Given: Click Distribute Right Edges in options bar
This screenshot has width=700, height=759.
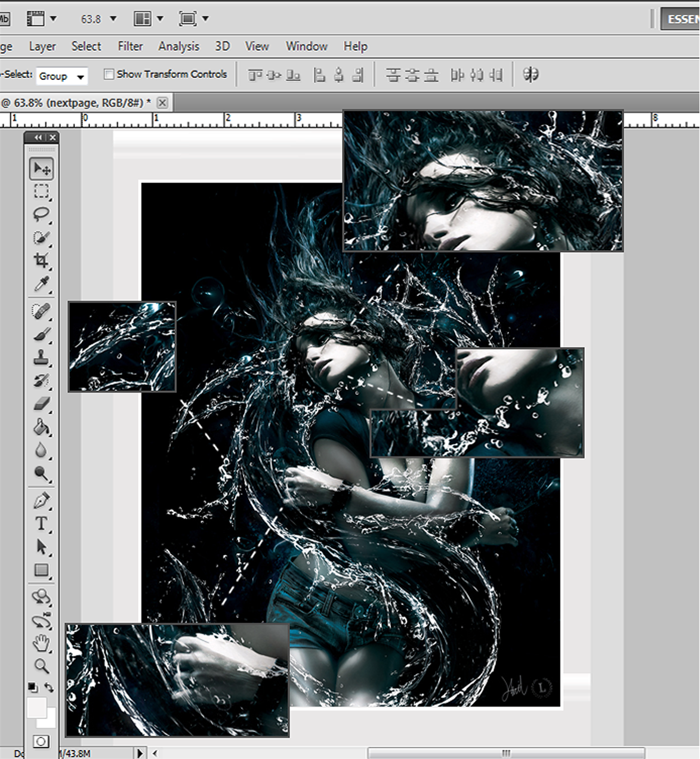Looking at the screenshot, I should [495, 75].
